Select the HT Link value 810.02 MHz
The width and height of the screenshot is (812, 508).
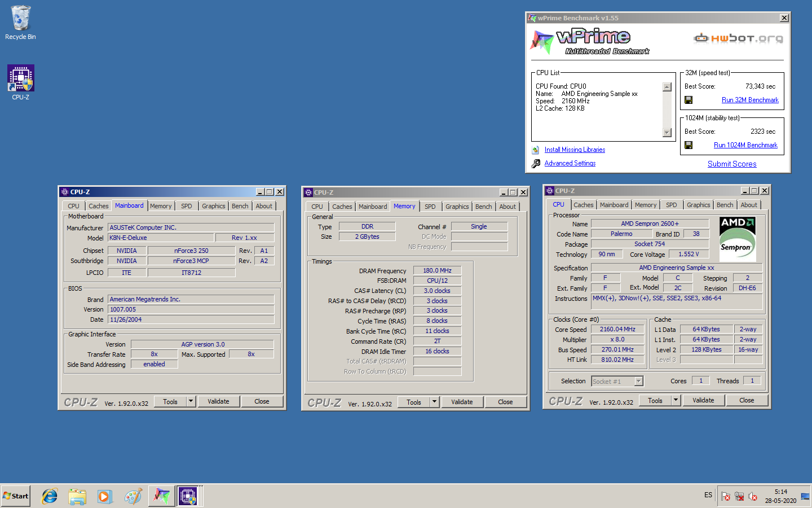[617, 360]
